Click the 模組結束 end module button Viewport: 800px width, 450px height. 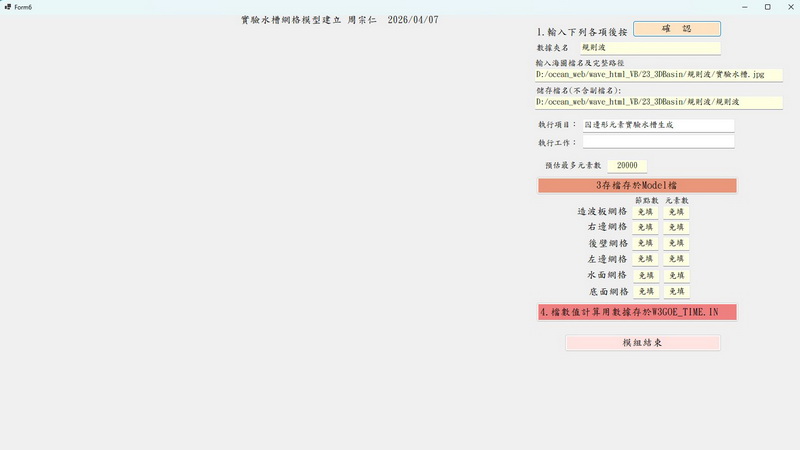[x=642, y=343]
